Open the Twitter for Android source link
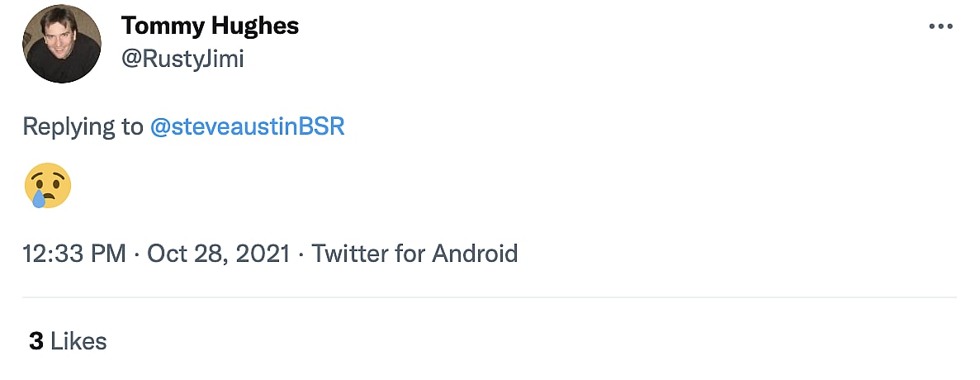This screenshot has height=380, width=980. [414, 253]
